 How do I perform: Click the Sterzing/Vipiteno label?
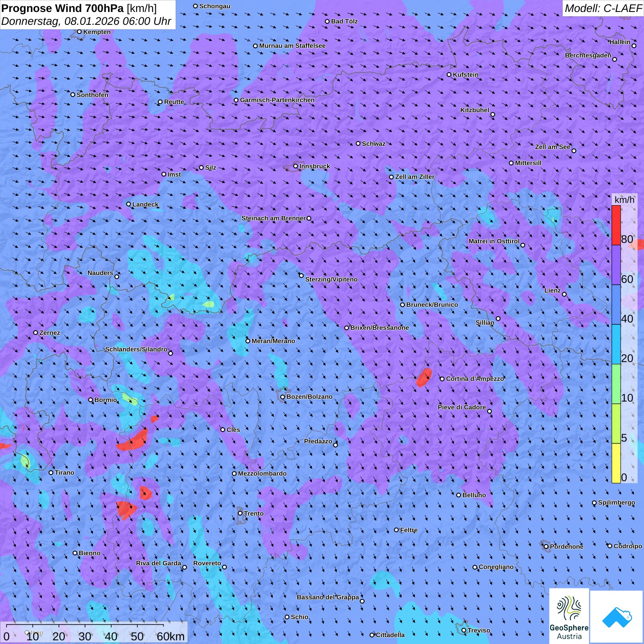[332, 279]
